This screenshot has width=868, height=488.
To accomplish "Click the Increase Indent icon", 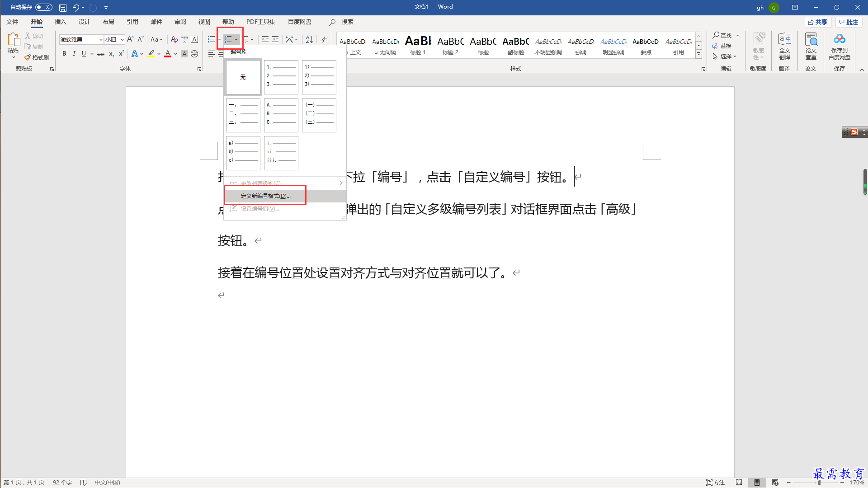I will 275,39.
